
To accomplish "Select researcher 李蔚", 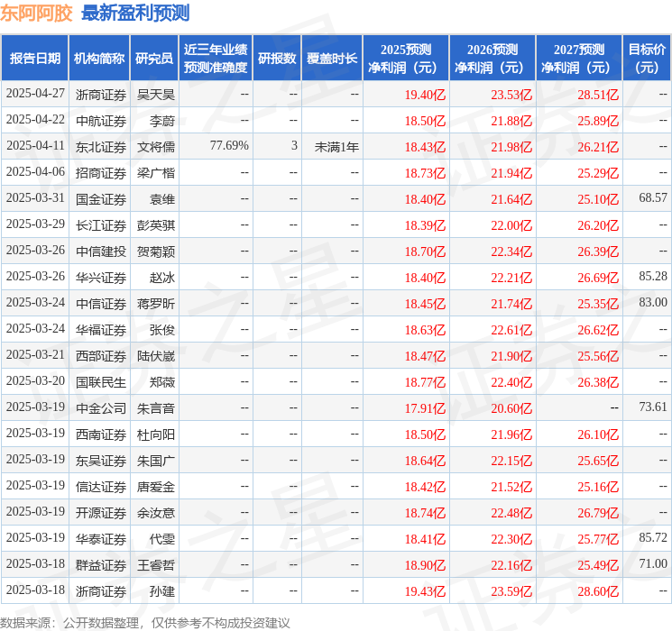I will [x=162, y=121].
